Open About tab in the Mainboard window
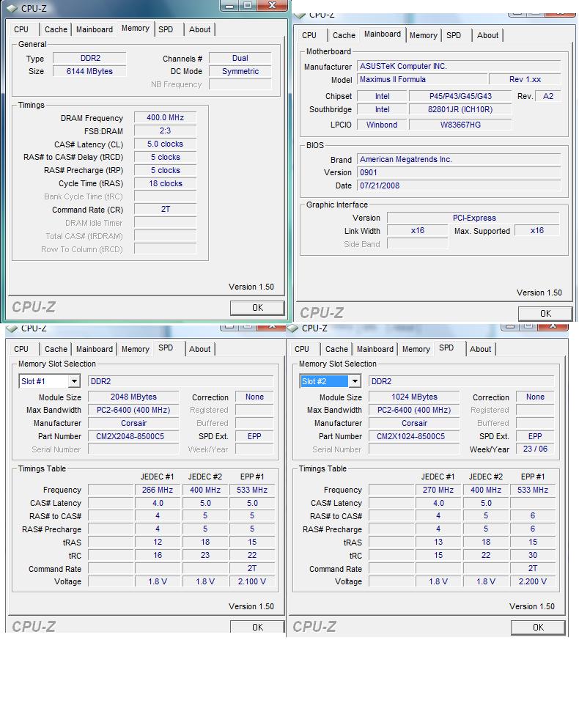Viewport: 579px width, 728px height. pos(488,35)
